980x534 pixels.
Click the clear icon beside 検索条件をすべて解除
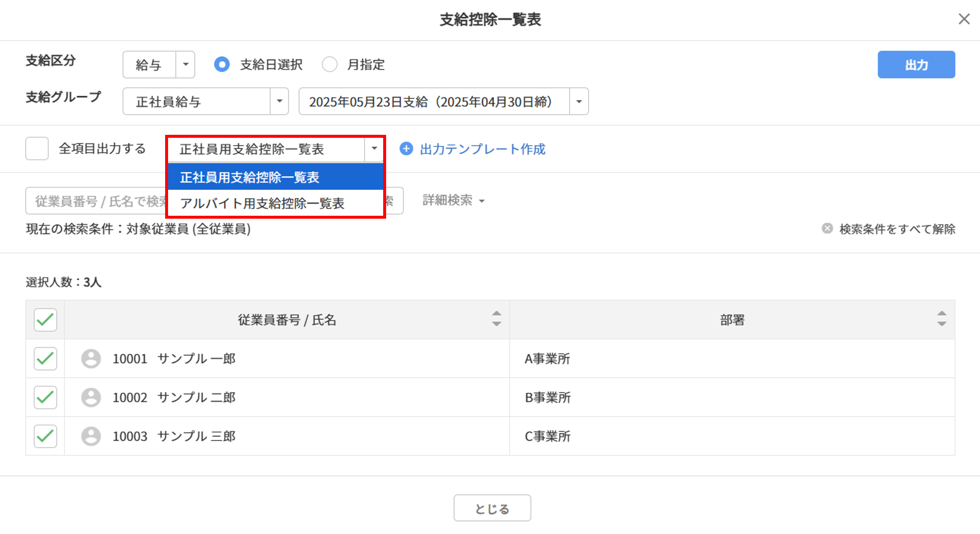(827, 229)
